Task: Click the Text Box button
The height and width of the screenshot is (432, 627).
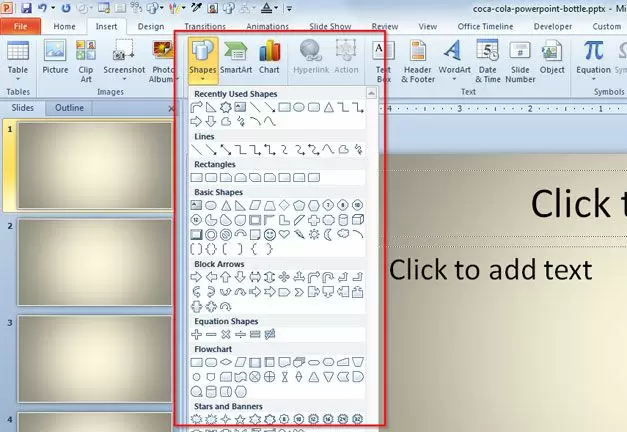Action: (383, 58)
